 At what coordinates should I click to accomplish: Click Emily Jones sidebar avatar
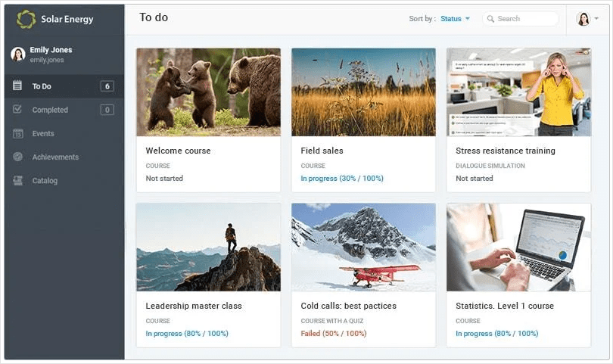[x=18, y=54]
